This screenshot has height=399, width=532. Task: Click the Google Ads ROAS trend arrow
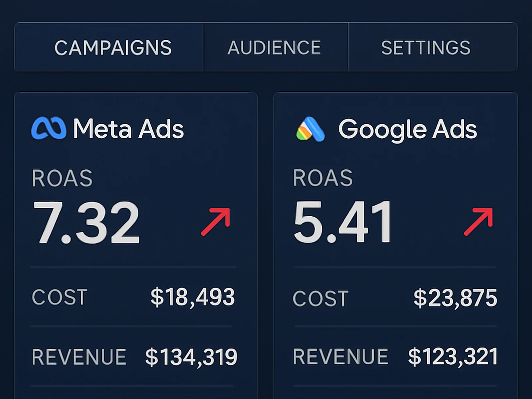(478, 222)
